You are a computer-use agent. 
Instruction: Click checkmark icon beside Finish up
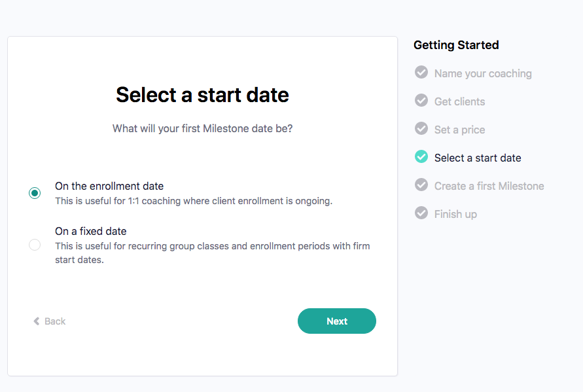(x=421, y=213)
